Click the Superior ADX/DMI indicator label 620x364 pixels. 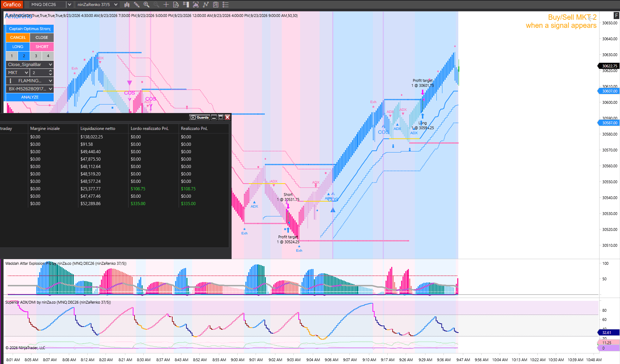(x=58, y=302)
